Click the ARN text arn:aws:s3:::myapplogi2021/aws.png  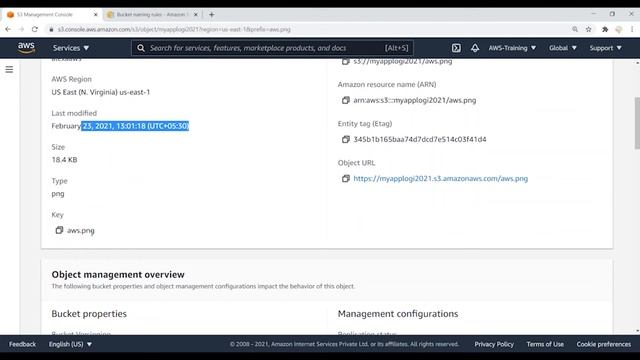(x=415, y=100)
